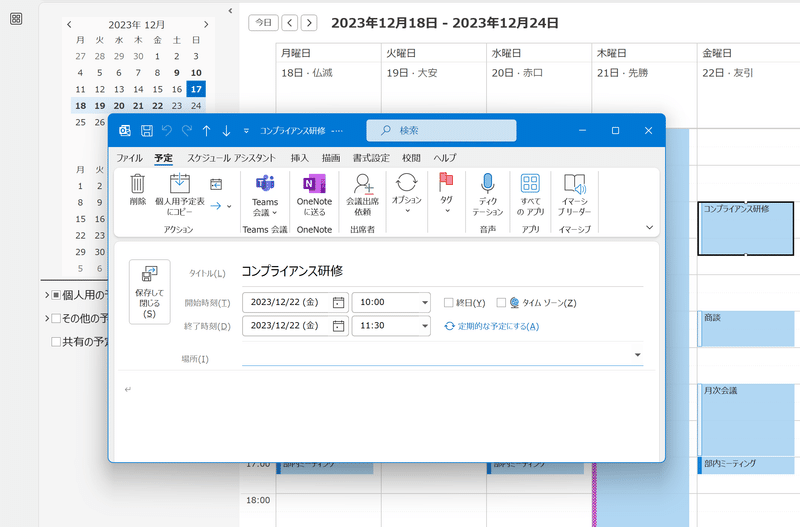Open start date calendar picker icon
The width and height of the screenshot is (800, 527).
tap(338, 303)
